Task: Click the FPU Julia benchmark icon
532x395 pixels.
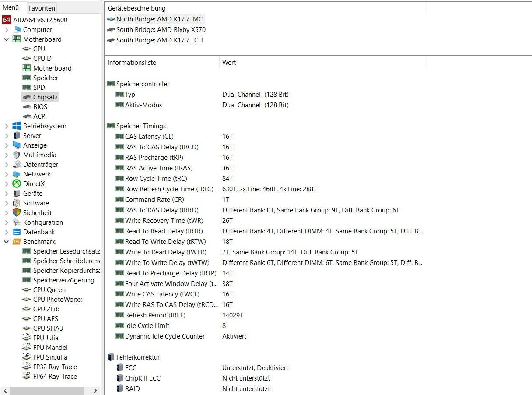Action: (x=26, y=338)
